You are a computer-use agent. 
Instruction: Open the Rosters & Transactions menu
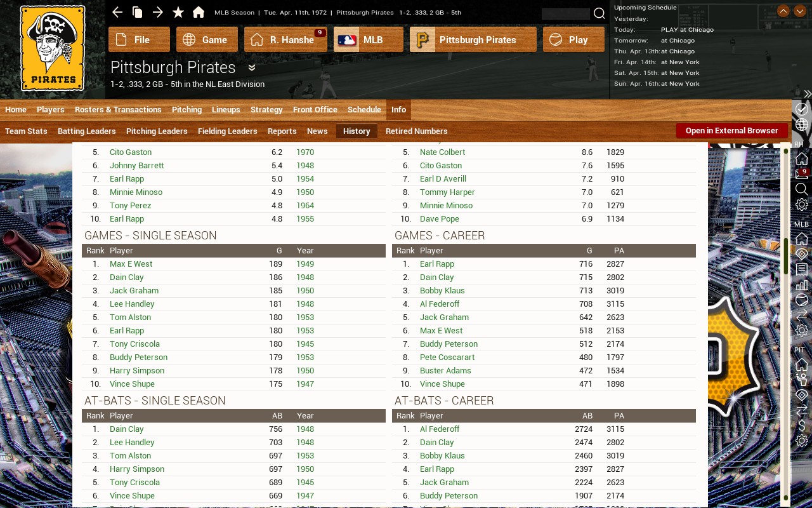tap(118, 109)
